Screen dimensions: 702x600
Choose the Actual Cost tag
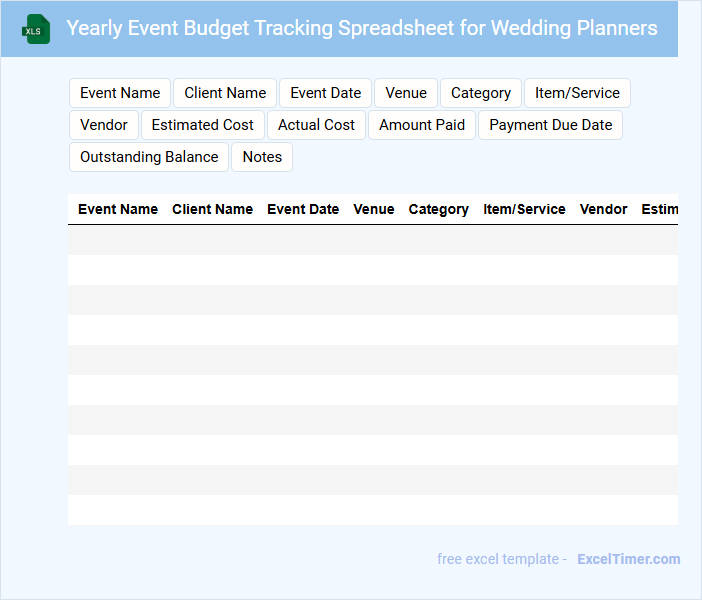point(316,125)
